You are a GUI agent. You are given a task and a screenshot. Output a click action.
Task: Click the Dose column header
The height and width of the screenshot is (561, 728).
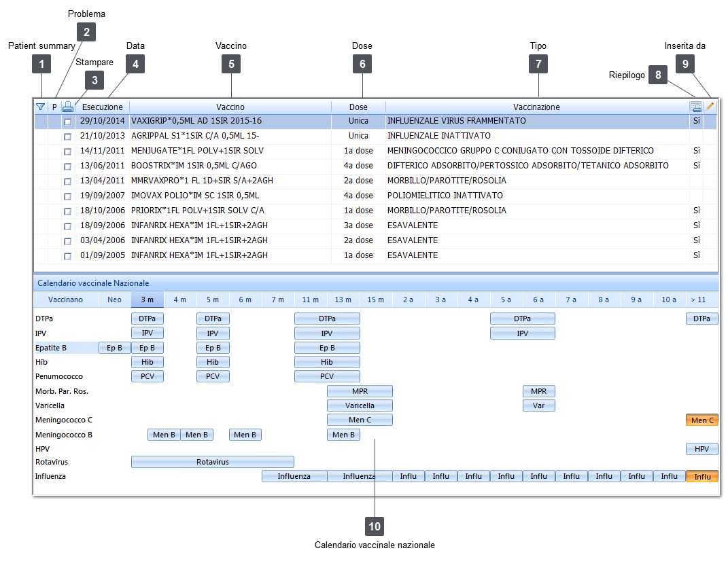point(358,107)
